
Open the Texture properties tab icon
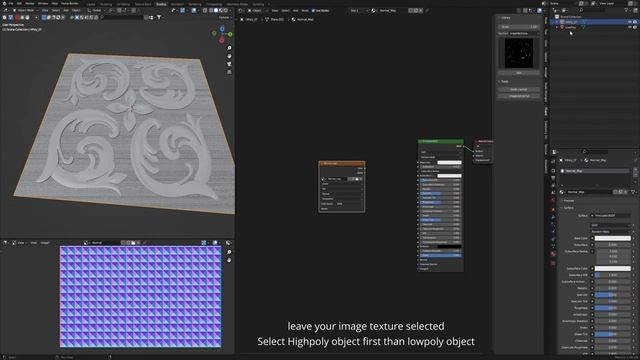coord(553,263)
